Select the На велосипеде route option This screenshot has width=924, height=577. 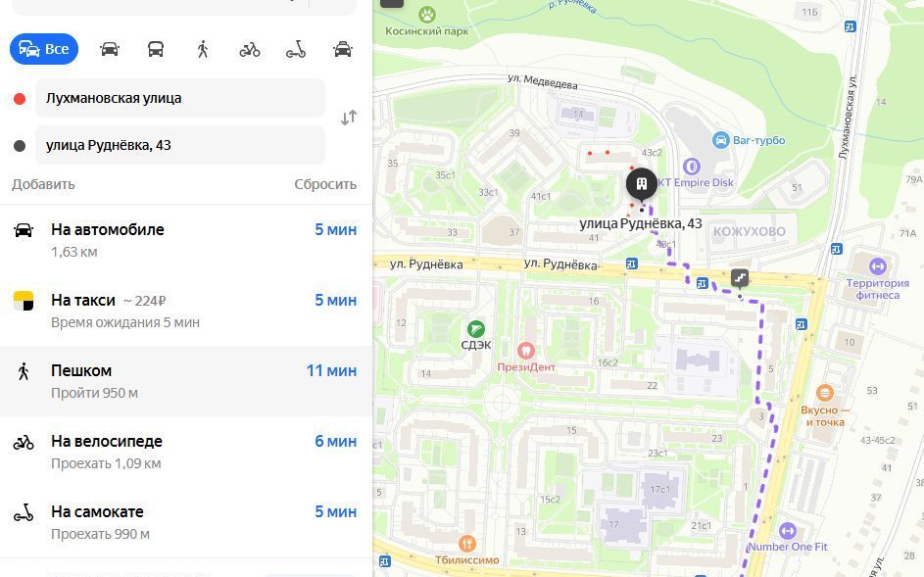pos(185,452)
